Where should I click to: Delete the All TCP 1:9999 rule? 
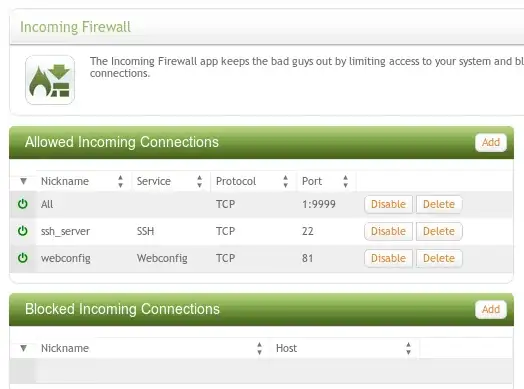click(x=439, y=204)
